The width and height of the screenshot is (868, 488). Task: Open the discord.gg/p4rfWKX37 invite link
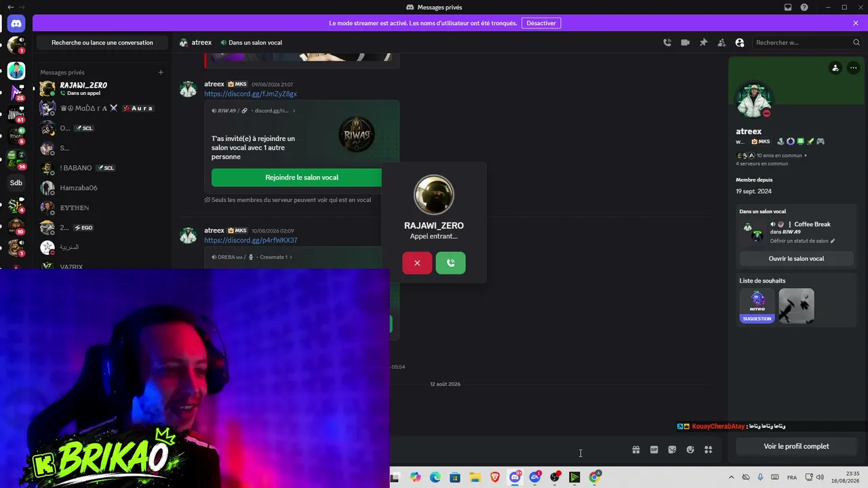[x=251, y=241]
